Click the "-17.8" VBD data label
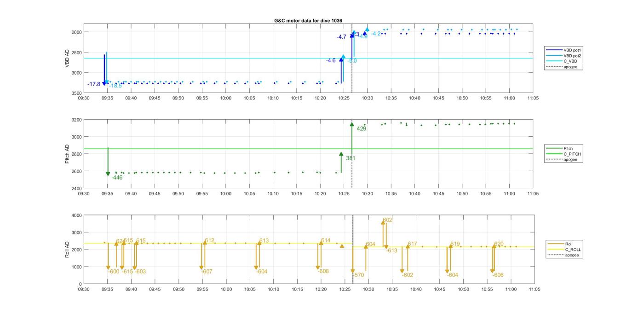Image resolution: width=644 pixels, height=319 pixels. [x=94, y=84]
